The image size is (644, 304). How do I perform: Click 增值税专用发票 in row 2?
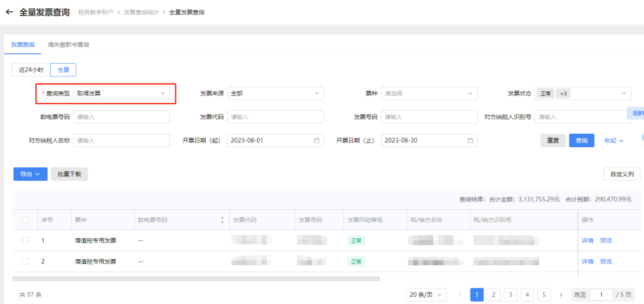[95, 262]
